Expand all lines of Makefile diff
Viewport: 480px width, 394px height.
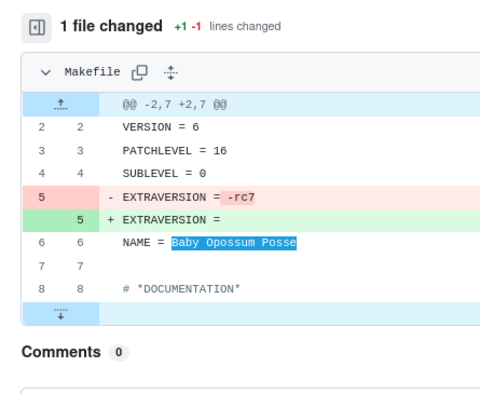click(x=171, y=72)
